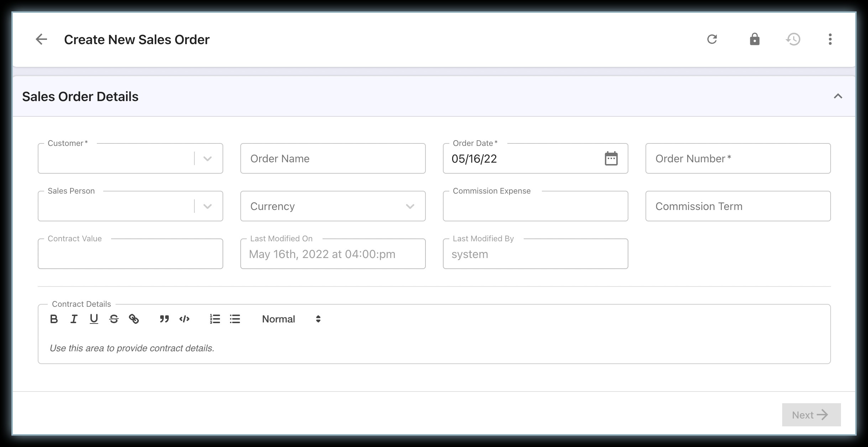
Task: Collapse the Sales Order Details section
Action: click(x=838, y=96)
